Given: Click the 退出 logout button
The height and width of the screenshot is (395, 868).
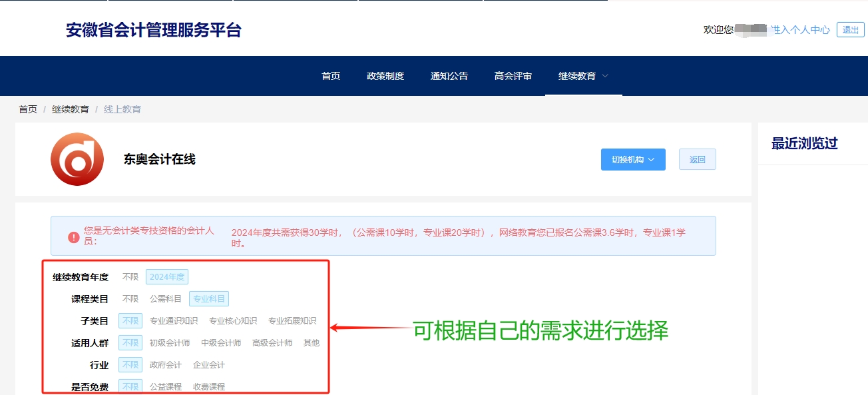Looking at the screenshot, I should click(850, 30).
